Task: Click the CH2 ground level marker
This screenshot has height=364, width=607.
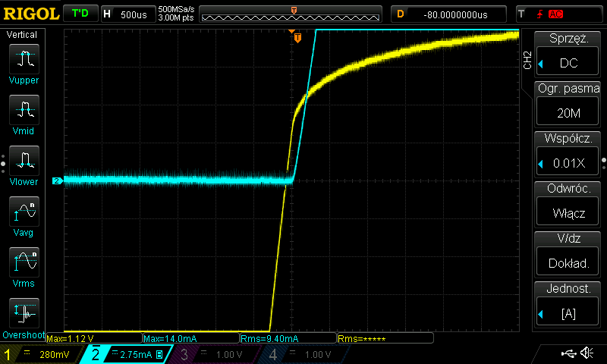Action: tap(57, 180)
